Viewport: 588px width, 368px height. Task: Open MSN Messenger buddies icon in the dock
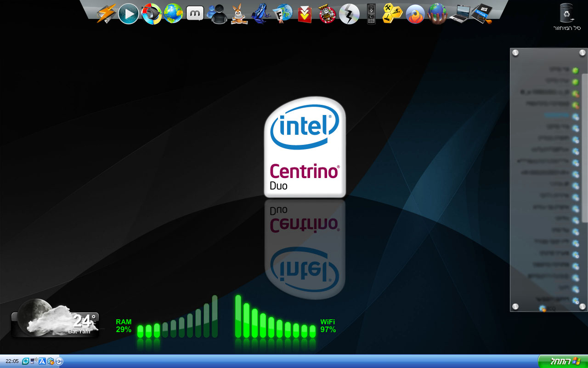tap(217, 14)
